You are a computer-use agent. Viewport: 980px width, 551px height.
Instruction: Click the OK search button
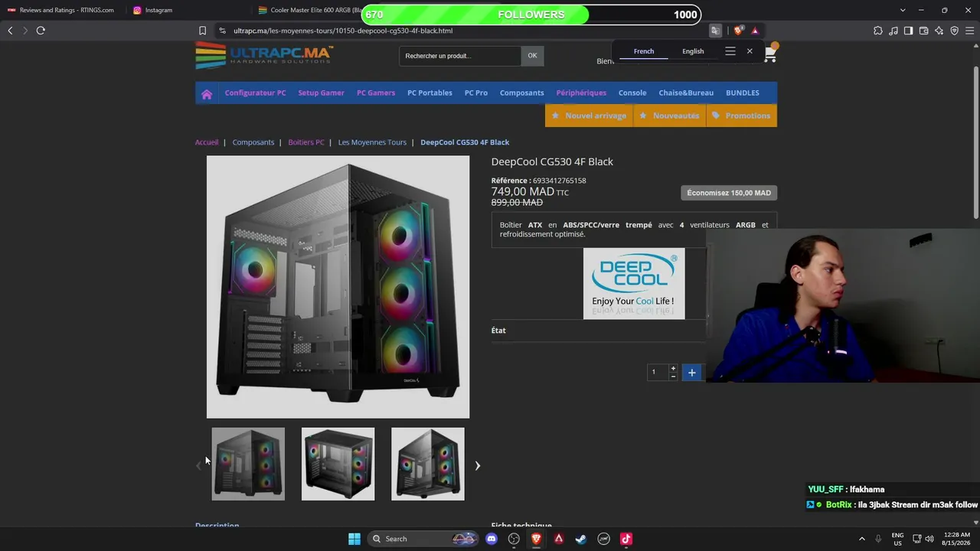(x=532, y=55)
